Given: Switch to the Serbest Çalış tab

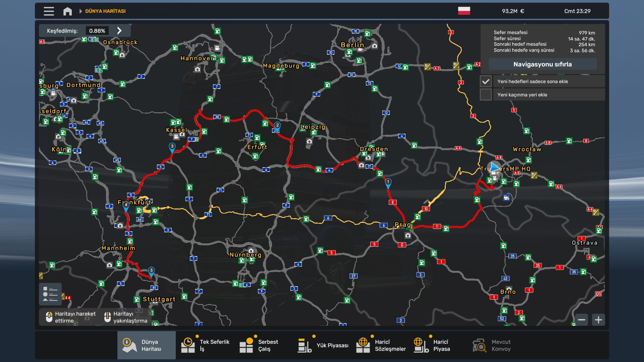Looking at the screenshot, I should coord(263,345).
